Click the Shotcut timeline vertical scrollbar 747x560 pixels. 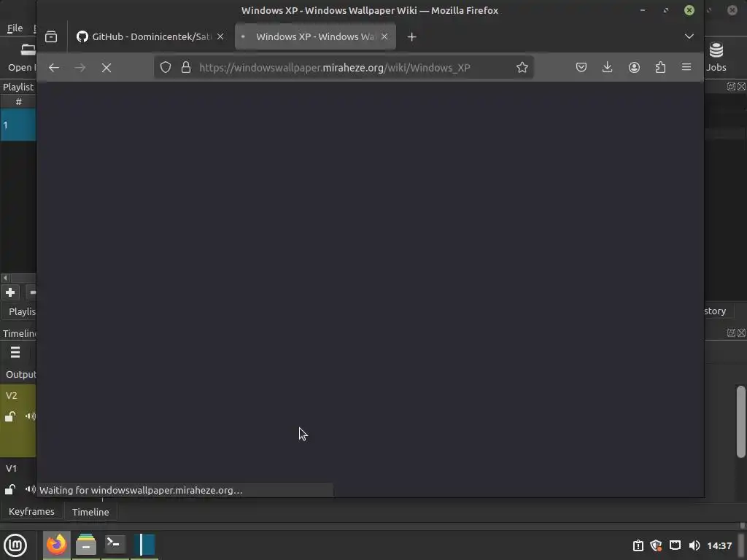point(740,421)
